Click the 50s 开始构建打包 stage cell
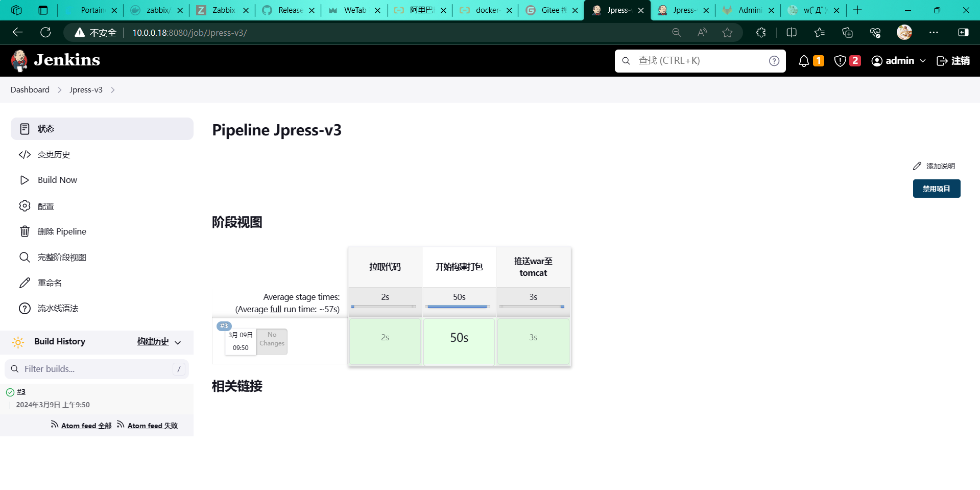 (459, 341)
